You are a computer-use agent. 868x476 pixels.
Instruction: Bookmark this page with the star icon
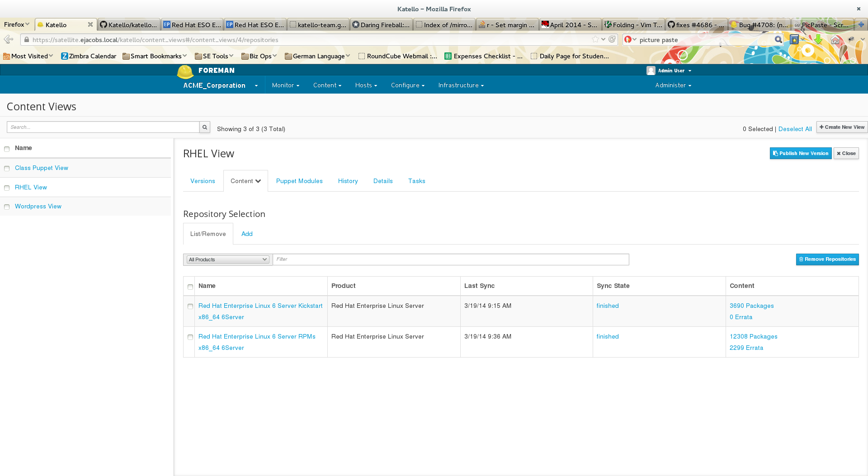pyautogui.click(x=595, y=39)
